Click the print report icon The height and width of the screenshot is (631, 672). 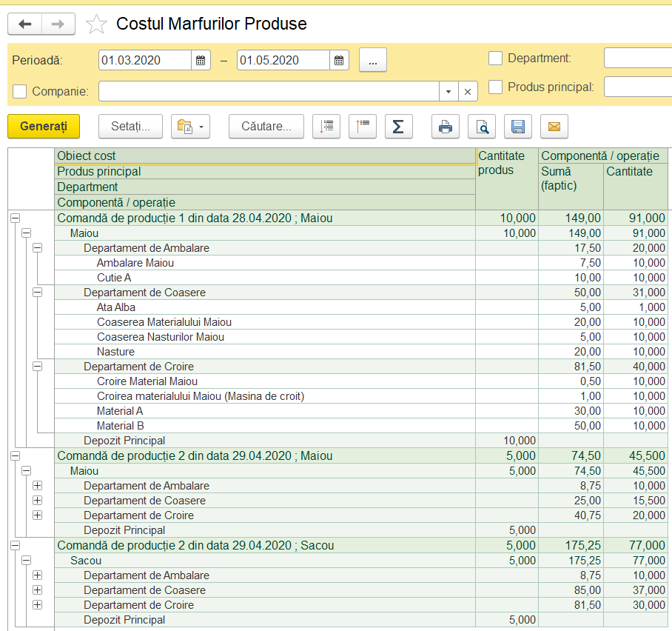(446, 127)
